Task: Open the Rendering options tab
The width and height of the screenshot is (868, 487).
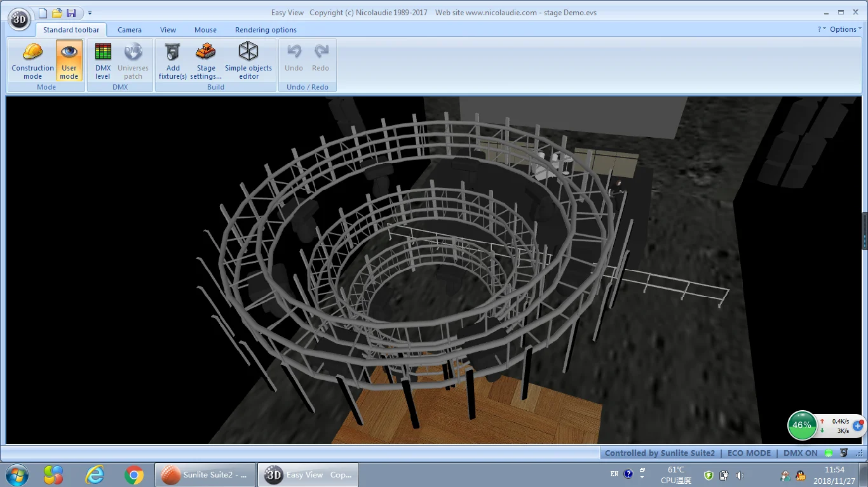Action: pyautogui.click(x=266, y=30)
